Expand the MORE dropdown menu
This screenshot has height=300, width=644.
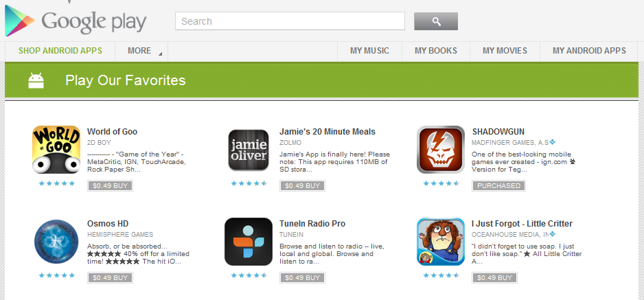(x=141, y=51)
